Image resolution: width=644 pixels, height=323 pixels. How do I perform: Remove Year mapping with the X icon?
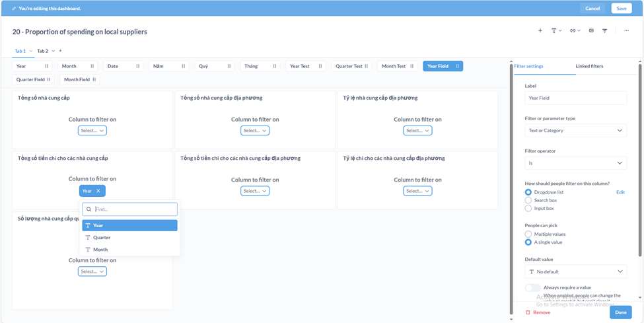(x=98, y=191)
